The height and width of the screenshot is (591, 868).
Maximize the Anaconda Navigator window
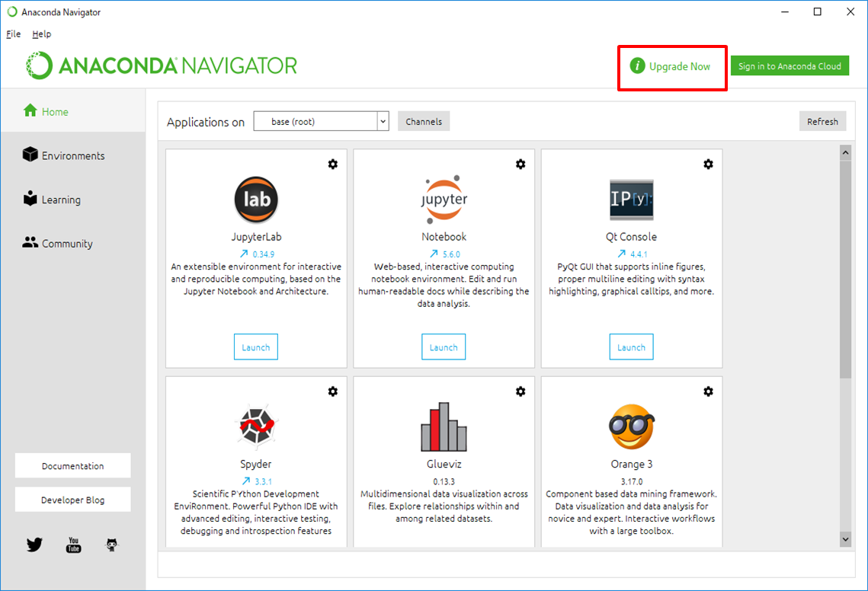817,11
